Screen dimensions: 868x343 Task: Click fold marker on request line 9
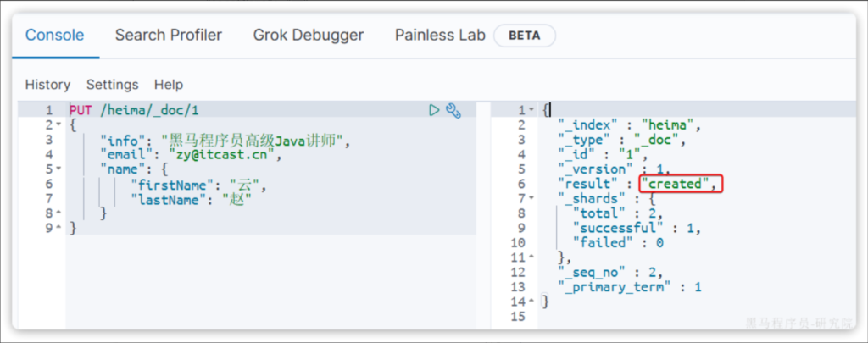point(58,228)
